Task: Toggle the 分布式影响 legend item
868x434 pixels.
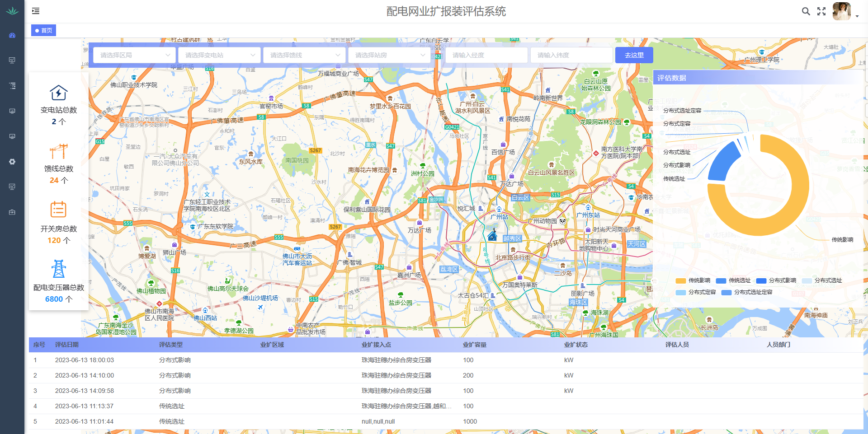Action: coord(776,280)
